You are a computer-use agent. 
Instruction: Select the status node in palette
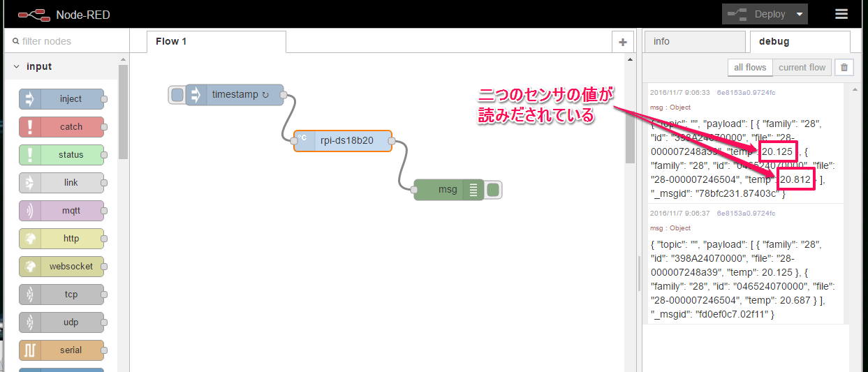(x=61, y=155)
